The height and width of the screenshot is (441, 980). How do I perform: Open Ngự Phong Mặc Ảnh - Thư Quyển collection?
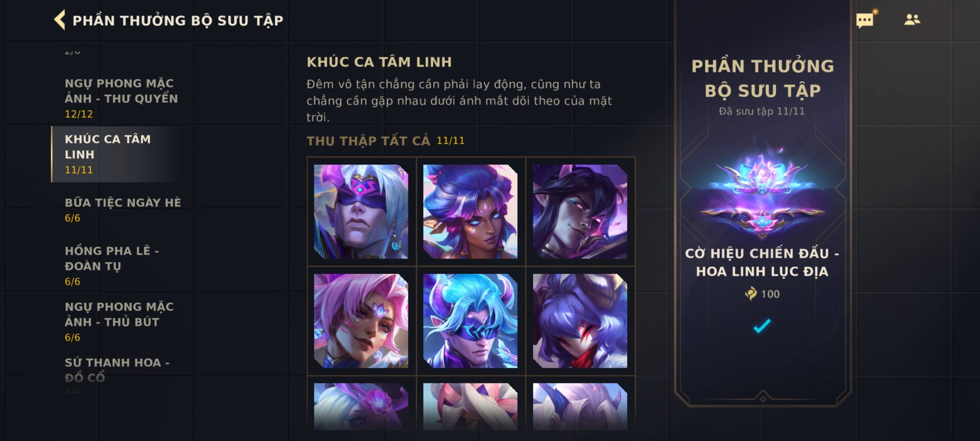tap(121, 98)
